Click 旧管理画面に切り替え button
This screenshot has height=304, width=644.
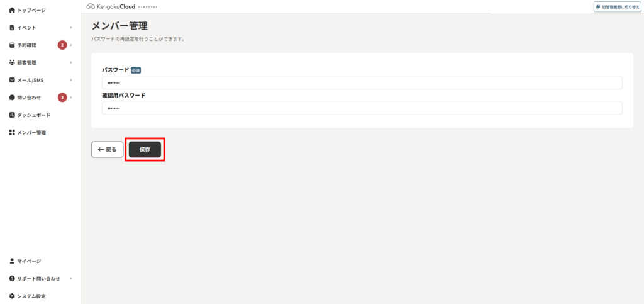[x=618, y=6]
